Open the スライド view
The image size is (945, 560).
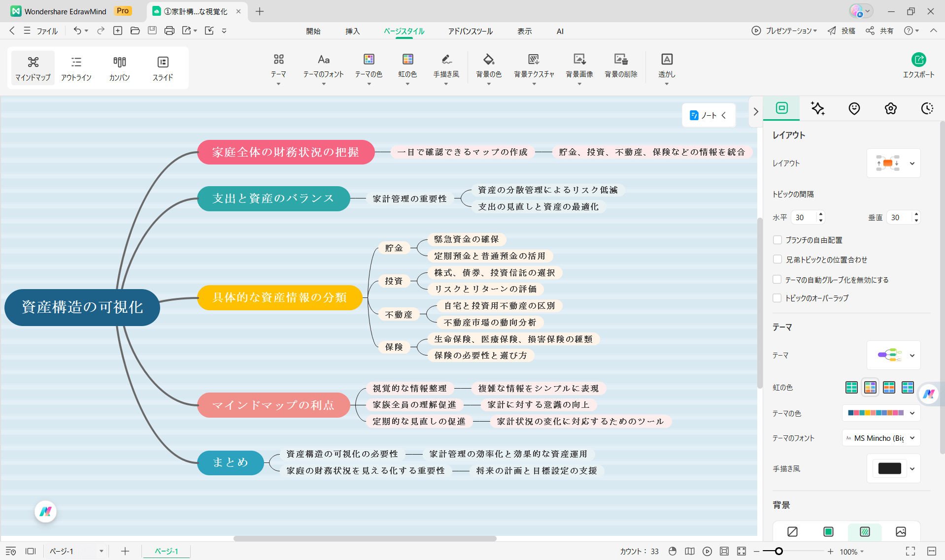coord(163,68)
